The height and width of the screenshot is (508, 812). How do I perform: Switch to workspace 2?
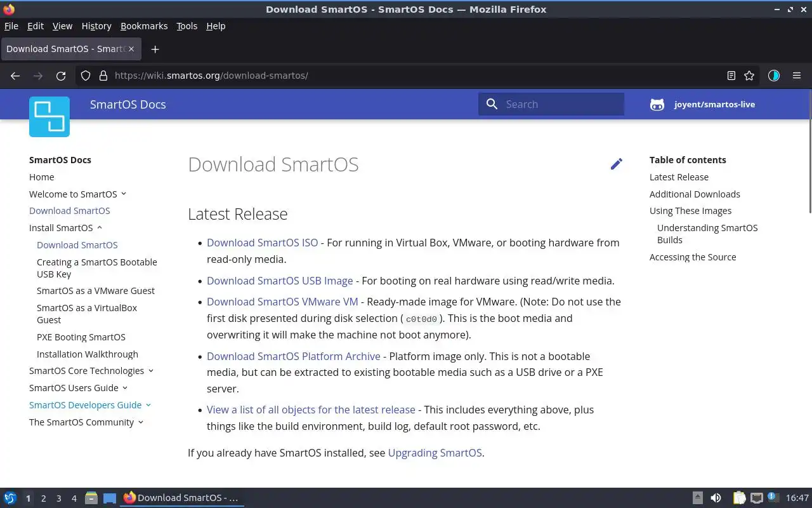point(43,498)
